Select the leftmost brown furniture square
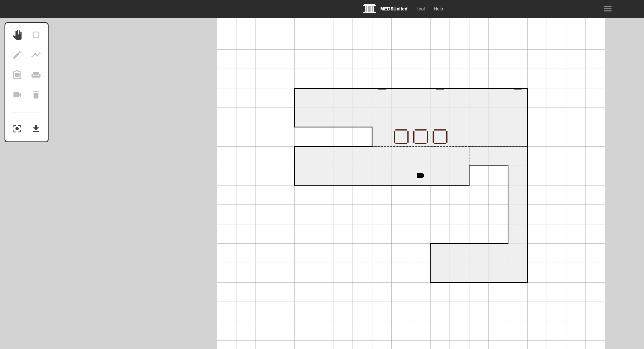Screen dimensions: 644x349 click(x=401, y=137)
